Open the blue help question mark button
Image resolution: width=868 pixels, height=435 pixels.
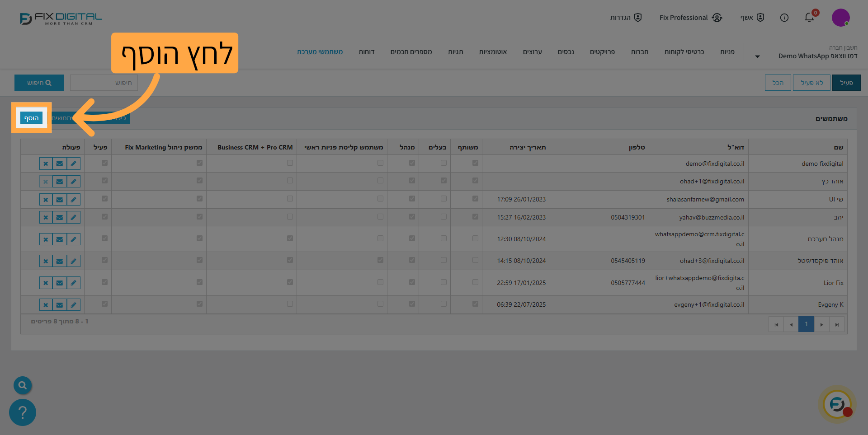tap(23, 412)
